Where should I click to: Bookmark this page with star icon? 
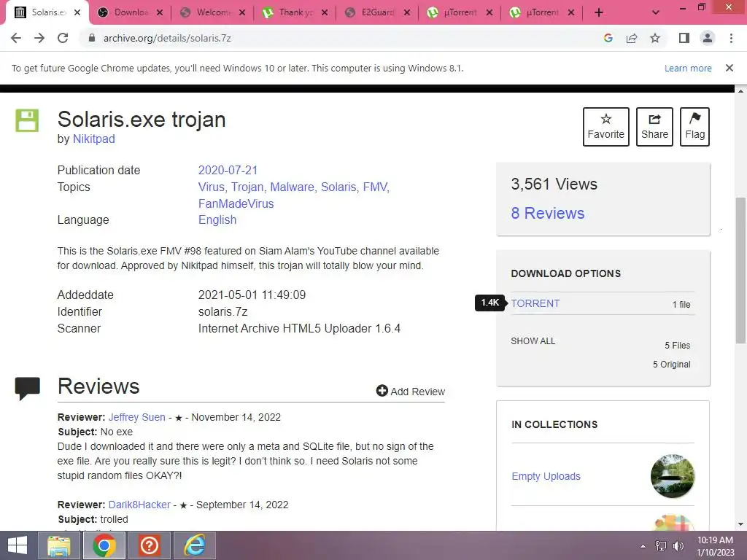[x=655, y=38]
